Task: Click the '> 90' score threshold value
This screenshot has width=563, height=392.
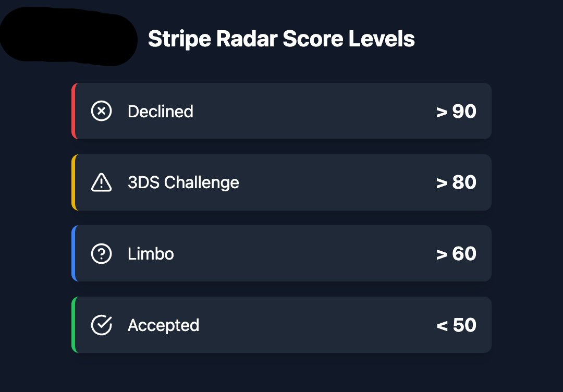Action: coord(456,112)
